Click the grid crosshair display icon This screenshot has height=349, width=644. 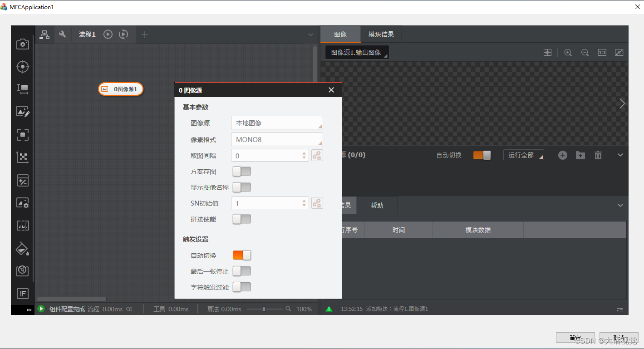click(548, 53)
